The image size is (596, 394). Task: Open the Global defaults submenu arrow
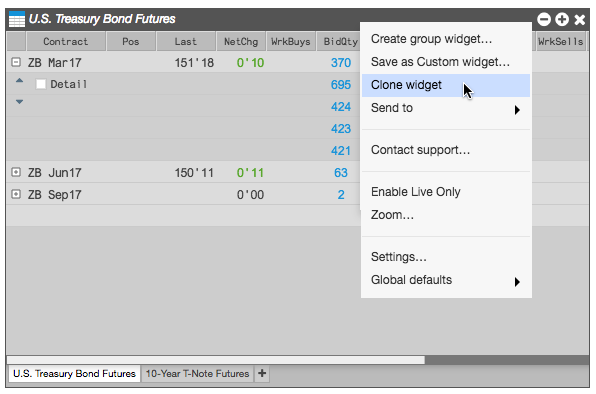pyautogui.click(x=517, y=282)
